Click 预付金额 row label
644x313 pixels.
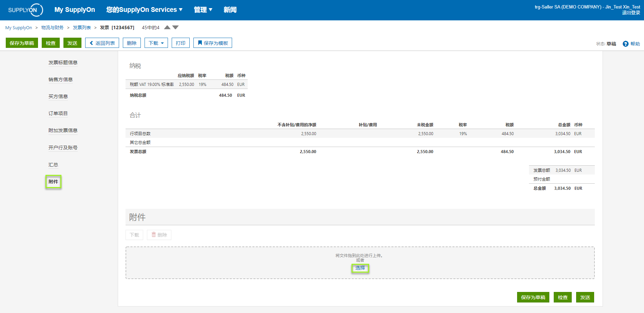[x=542, y=179]
